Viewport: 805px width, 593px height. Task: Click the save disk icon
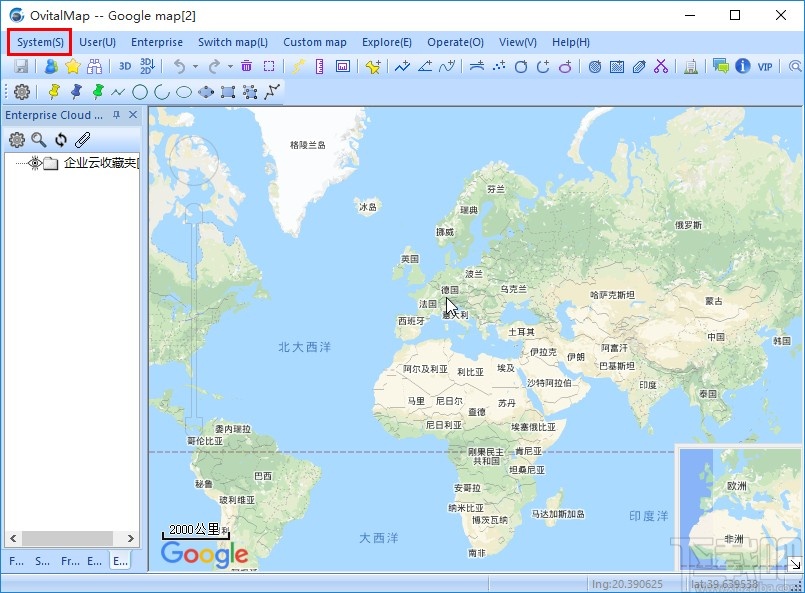(x=21, y=66)
